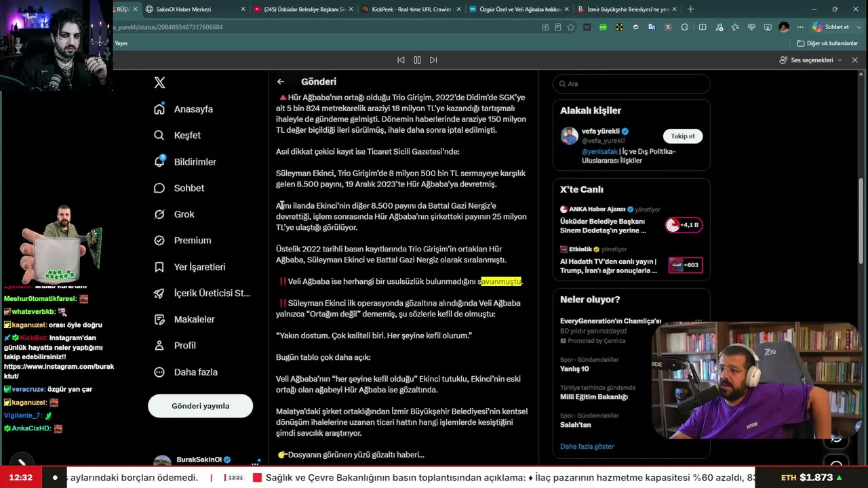Click the highlighted word savunmuştu
This screenshot has height=488, width=868.
(x=500, y=281)
